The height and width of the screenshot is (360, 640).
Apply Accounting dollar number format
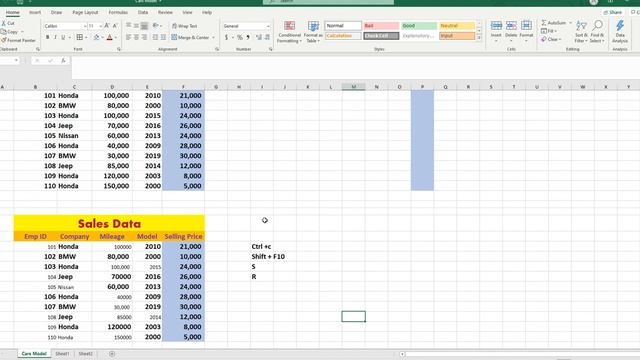(226, 38)
